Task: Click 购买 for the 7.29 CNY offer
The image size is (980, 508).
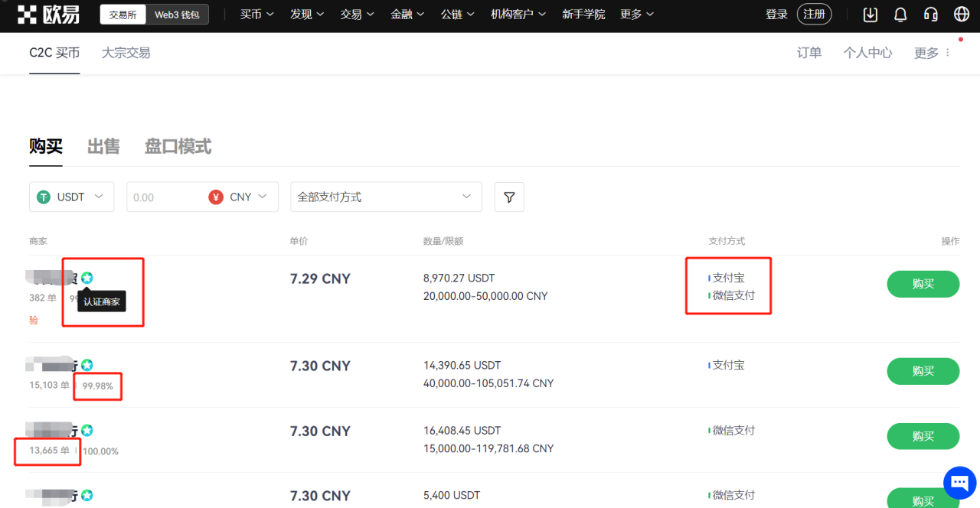Action: 923,284
